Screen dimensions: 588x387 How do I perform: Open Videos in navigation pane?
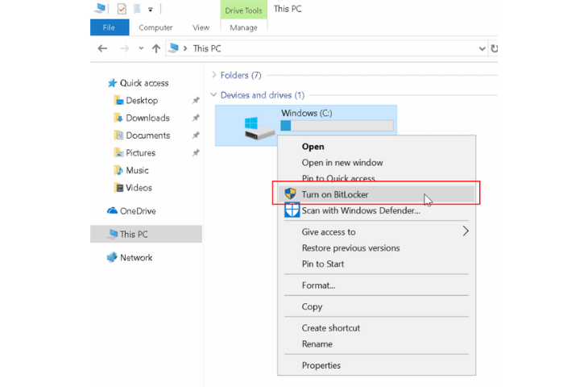tap(139, 188)
